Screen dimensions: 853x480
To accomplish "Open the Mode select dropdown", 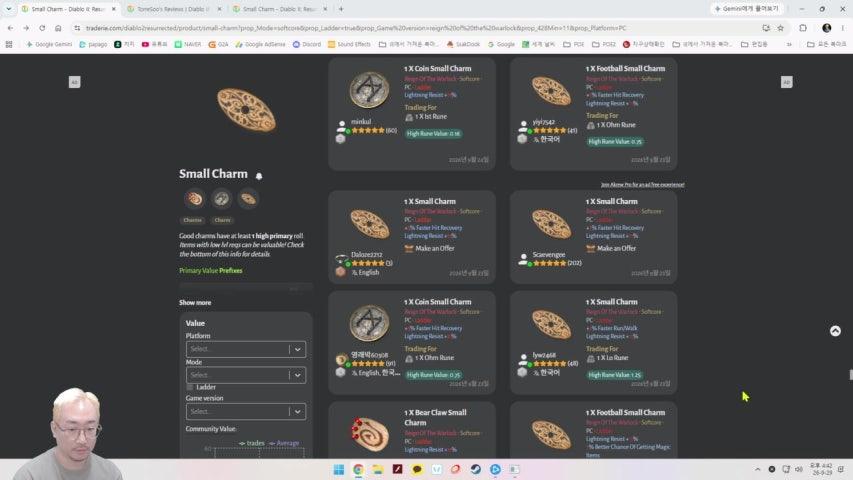I will [246, 375].
